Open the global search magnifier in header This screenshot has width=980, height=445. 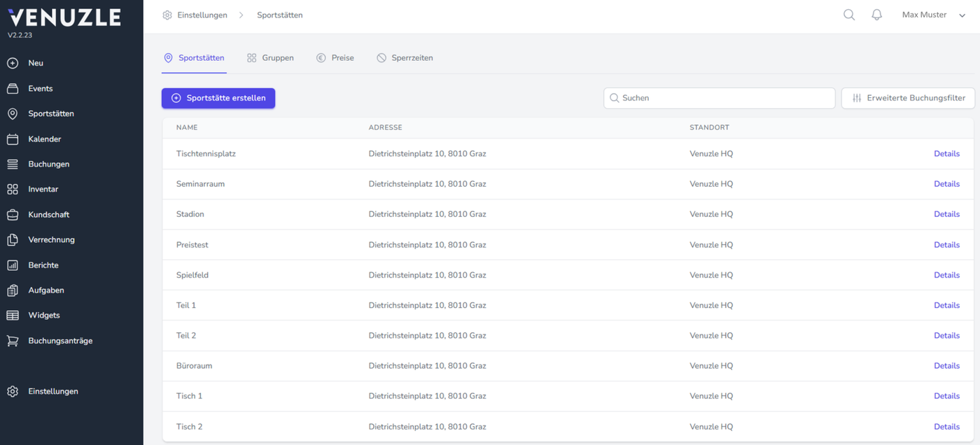pos(849,15)
